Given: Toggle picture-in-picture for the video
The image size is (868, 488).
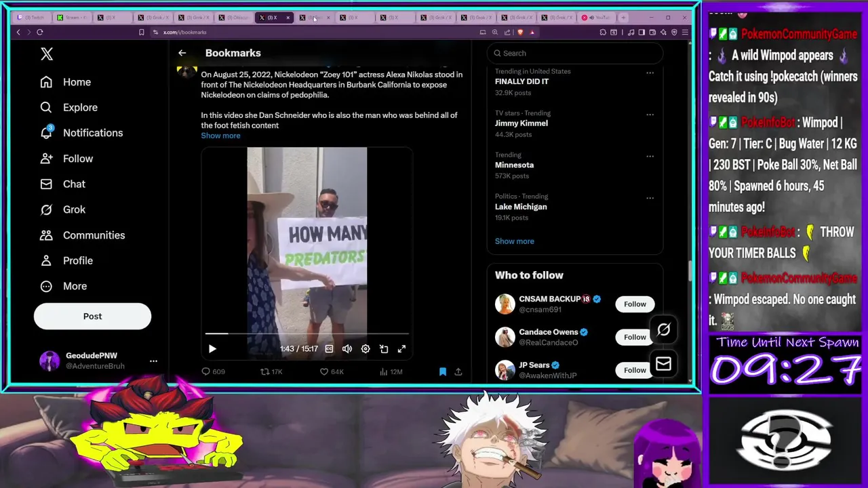Looking at the screenshot, I should click(x=384, y=349).
